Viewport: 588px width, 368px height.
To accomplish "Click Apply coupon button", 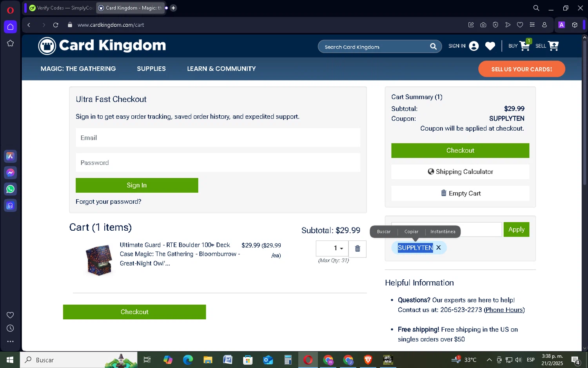I will tap(516, 230).
